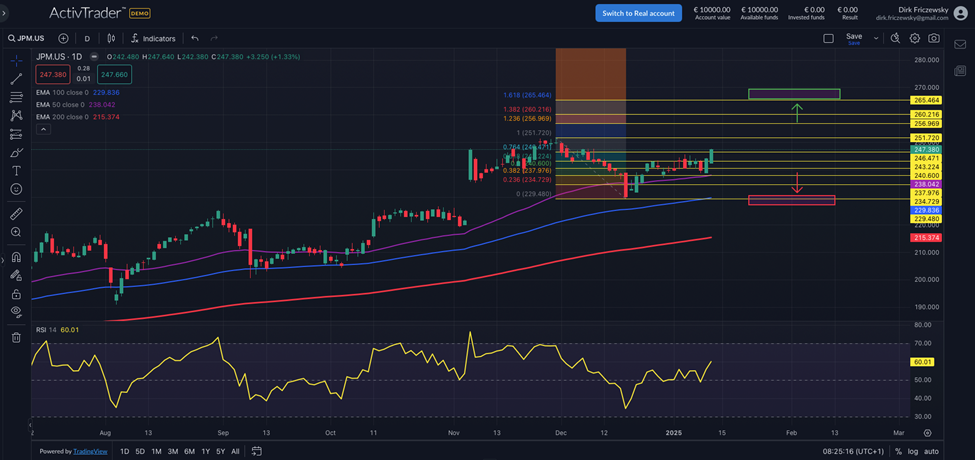Expand the Save layout dropdown arrow

click(x=875, y=38)
